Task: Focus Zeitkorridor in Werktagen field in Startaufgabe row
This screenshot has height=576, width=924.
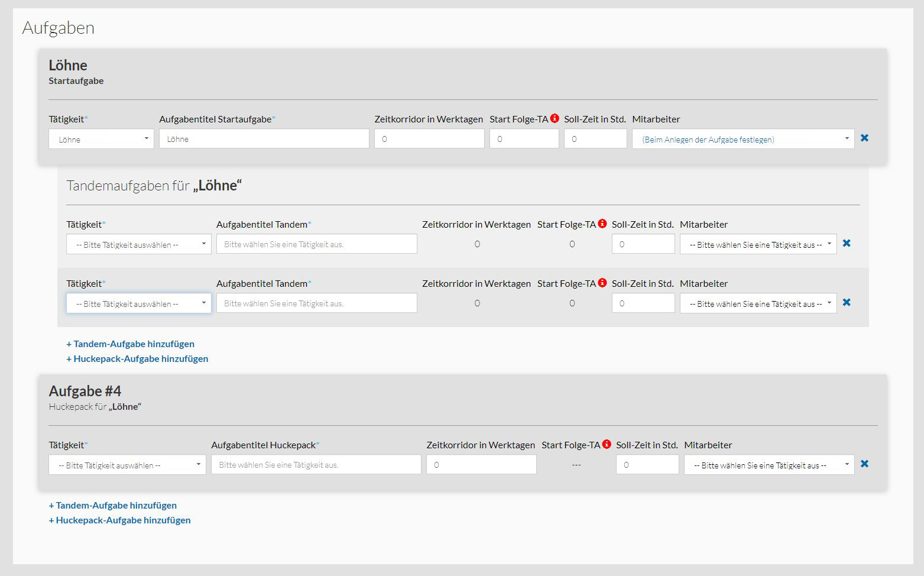Action: (x=429, y=139)
